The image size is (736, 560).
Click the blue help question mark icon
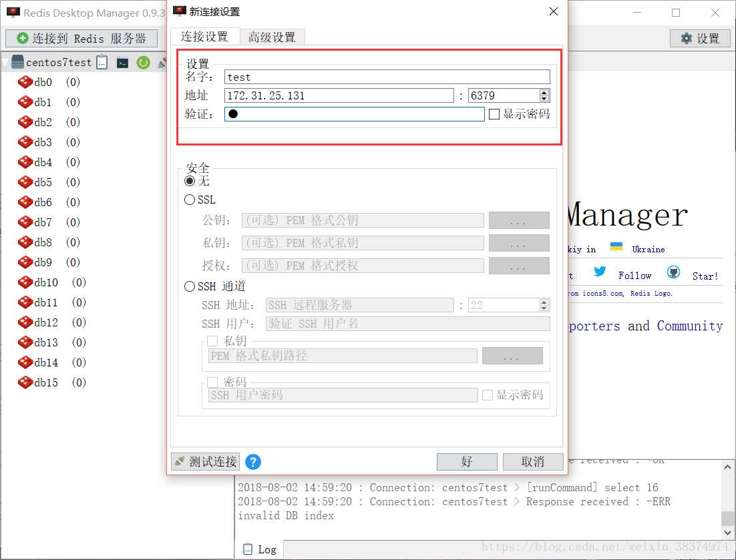253,462
